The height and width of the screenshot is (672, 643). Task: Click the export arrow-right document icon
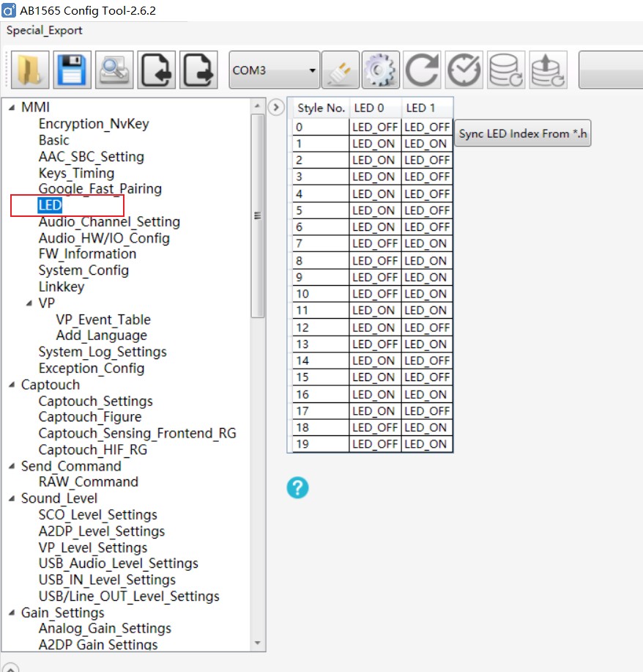coord(198,71)
